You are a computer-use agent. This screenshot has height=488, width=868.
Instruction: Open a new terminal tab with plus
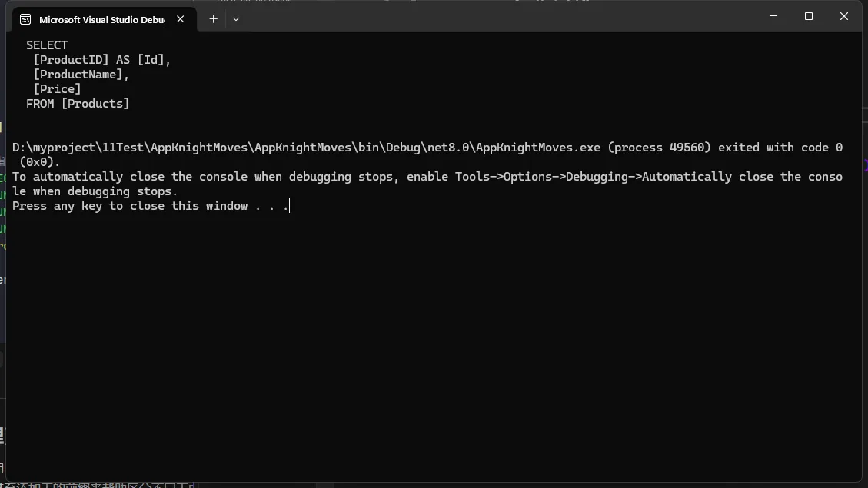214,19
